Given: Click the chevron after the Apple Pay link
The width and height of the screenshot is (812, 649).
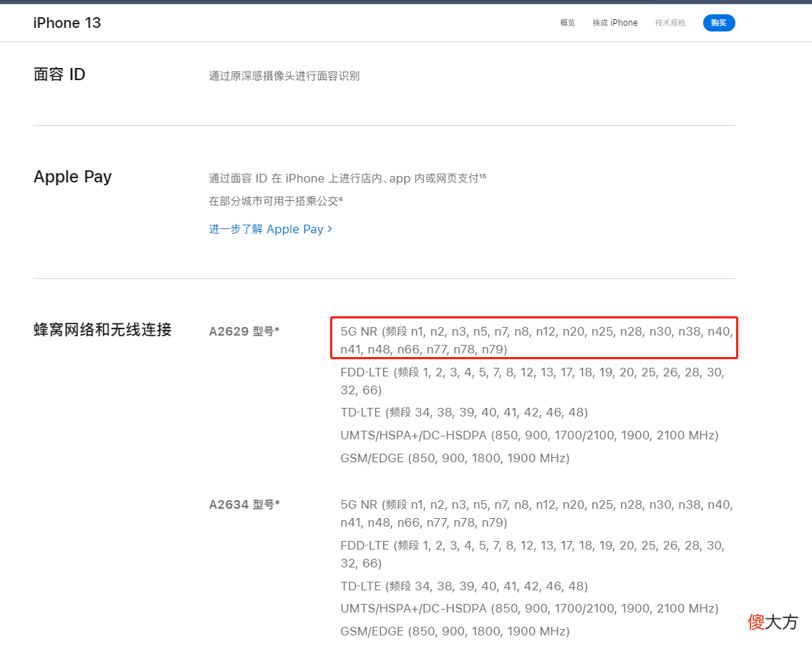Looking at the screenshot, I should coord(330,229).
